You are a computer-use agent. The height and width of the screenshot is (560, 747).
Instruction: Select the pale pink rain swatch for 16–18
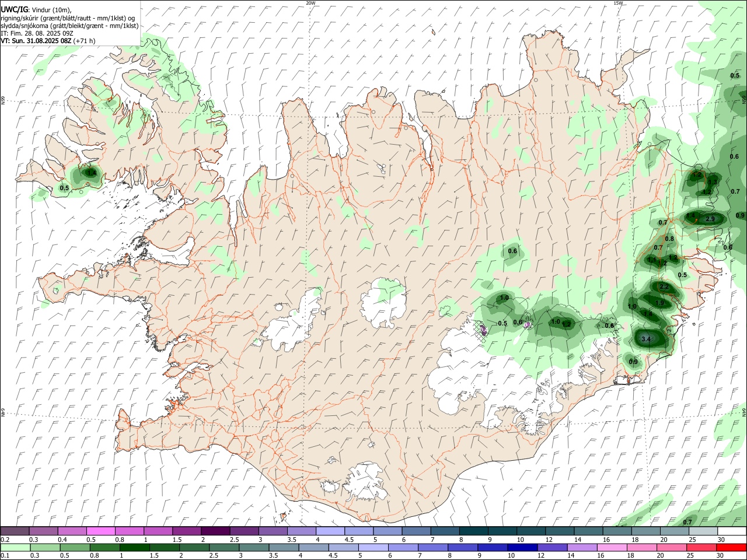pos(611,548)
